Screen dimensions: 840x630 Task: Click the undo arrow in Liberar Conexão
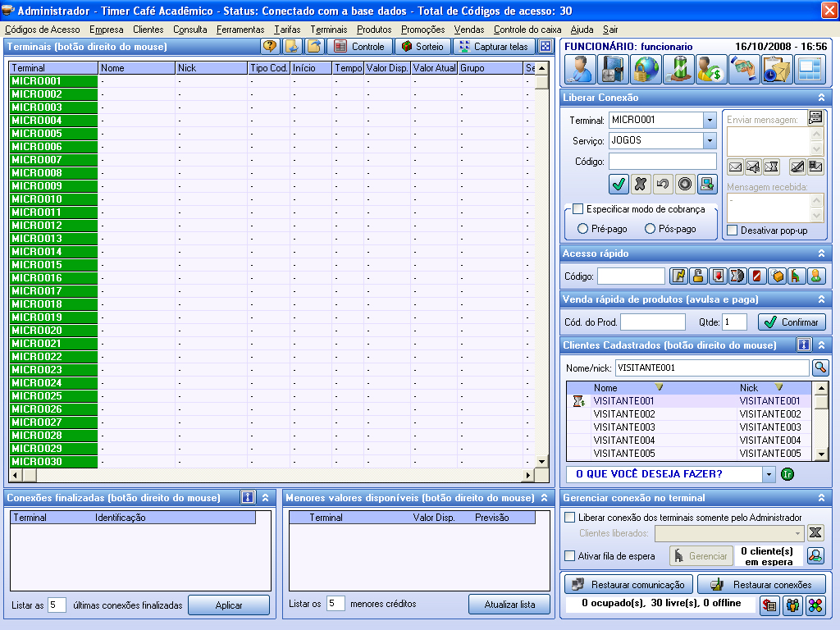(x=661, y=185)
